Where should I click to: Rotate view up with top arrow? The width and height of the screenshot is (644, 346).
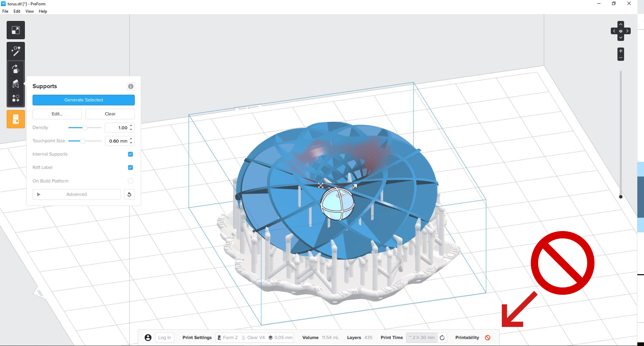(x=620, y=24)
